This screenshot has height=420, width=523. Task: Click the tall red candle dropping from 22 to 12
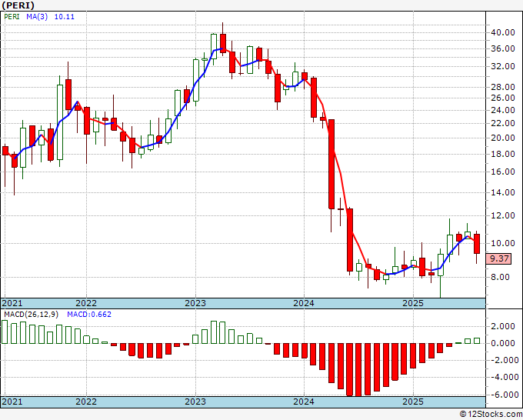pyautogui.click(x=331, y=164)
